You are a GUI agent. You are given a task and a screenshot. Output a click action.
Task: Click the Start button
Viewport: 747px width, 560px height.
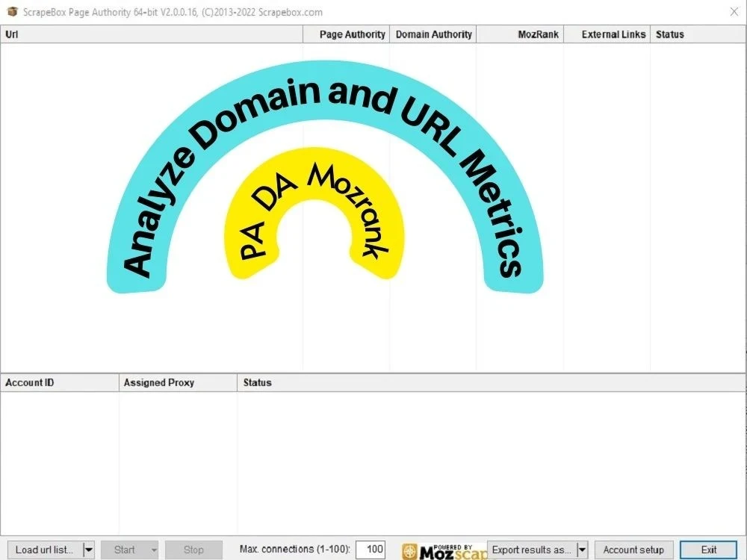pyautogui.click(x=124, y=550)
